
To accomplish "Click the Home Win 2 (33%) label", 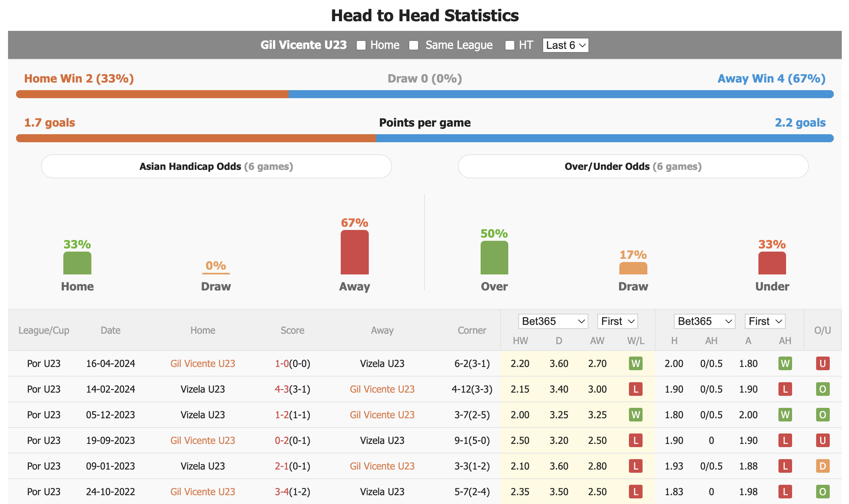I will pos(79,79).
